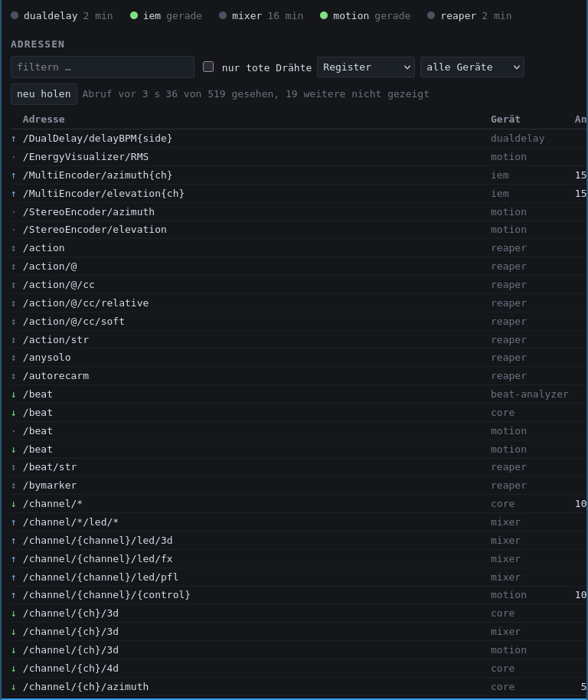Click the up arrow of /channel/*/led/*
The width and height of the screenshot is (588, 700).
[x=13, y=522]
